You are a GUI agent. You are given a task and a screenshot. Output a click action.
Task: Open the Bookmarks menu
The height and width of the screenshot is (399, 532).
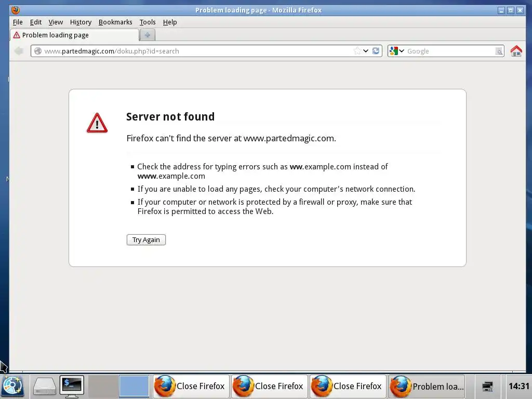115,22
